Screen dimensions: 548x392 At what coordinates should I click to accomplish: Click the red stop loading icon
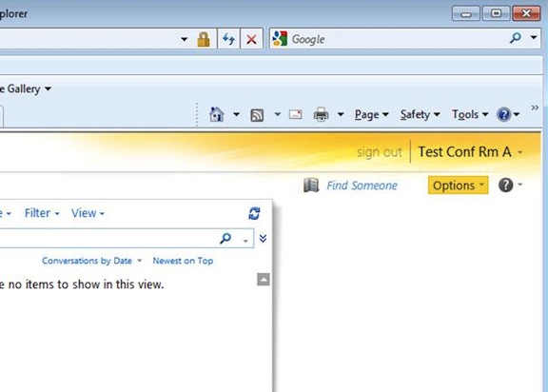(x=251, y=39)
